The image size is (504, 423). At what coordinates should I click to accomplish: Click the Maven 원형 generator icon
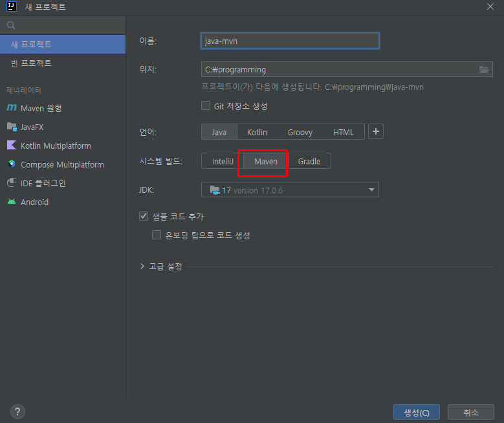point(12,107)
